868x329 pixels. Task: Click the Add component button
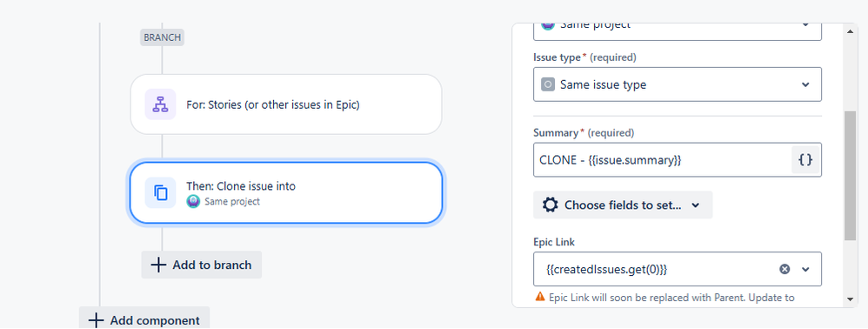pyautogui.click(x=144, y=319)
